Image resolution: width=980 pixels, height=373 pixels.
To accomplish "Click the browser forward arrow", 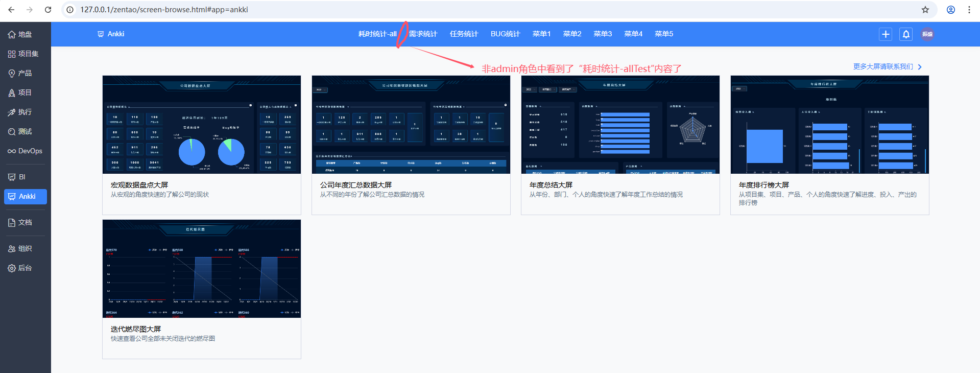I will 30,10.
